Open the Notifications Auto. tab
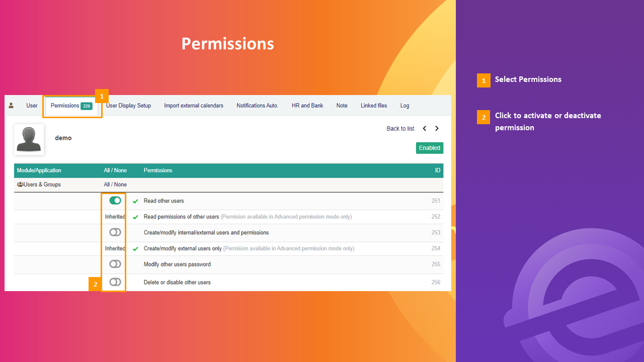 257,106
